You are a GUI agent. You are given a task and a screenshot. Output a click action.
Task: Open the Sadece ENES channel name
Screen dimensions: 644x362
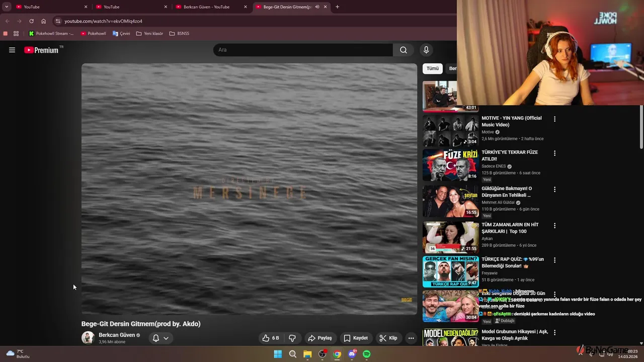[494, 166]
